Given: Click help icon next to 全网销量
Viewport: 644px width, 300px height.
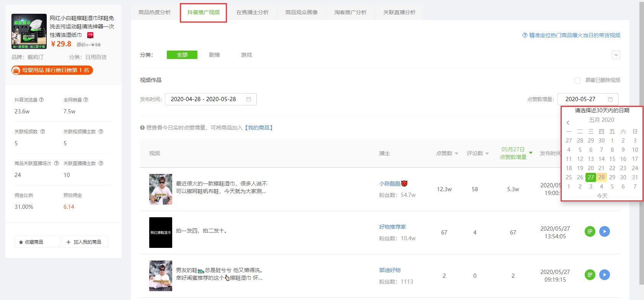Looking at the screenshot, I should [86, 100].
